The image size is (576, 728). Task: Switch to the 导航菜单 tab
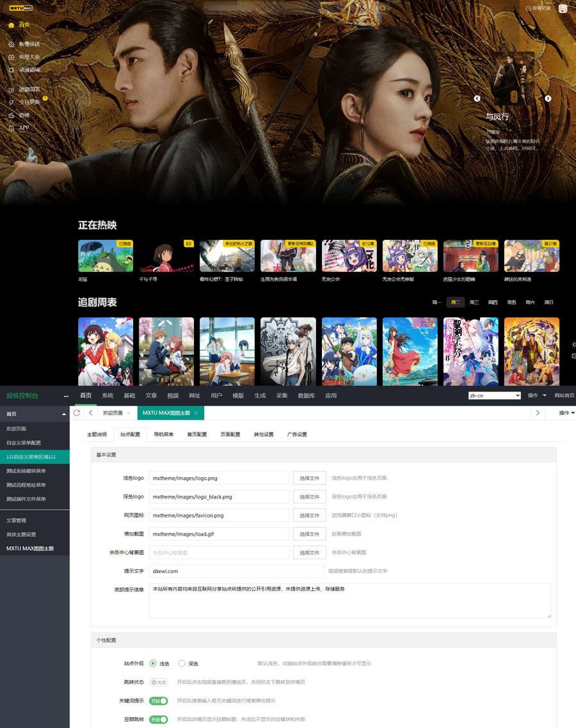pyautogui.click(x=163, y=434)
